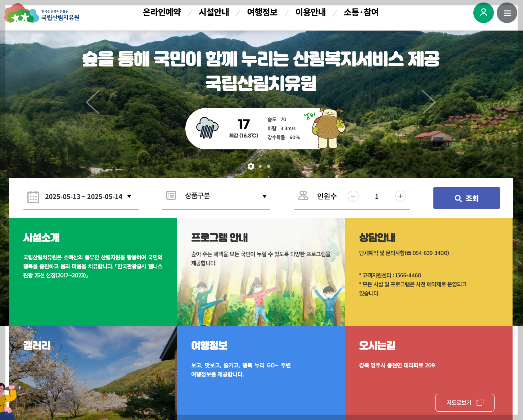
Task: Click minus to decrease 인원수 count
Action: (x=353, y=196)
